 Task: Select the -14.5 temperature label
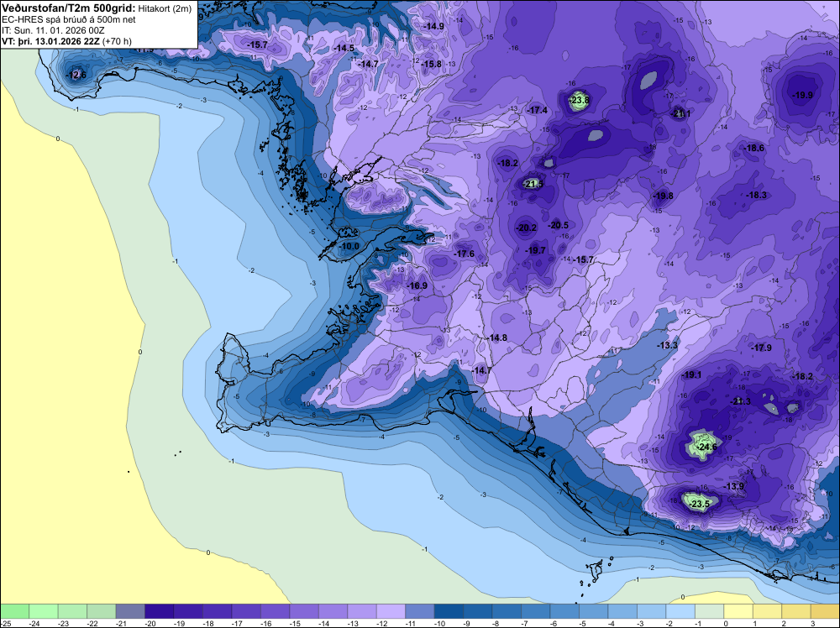[x=344, y=48]
